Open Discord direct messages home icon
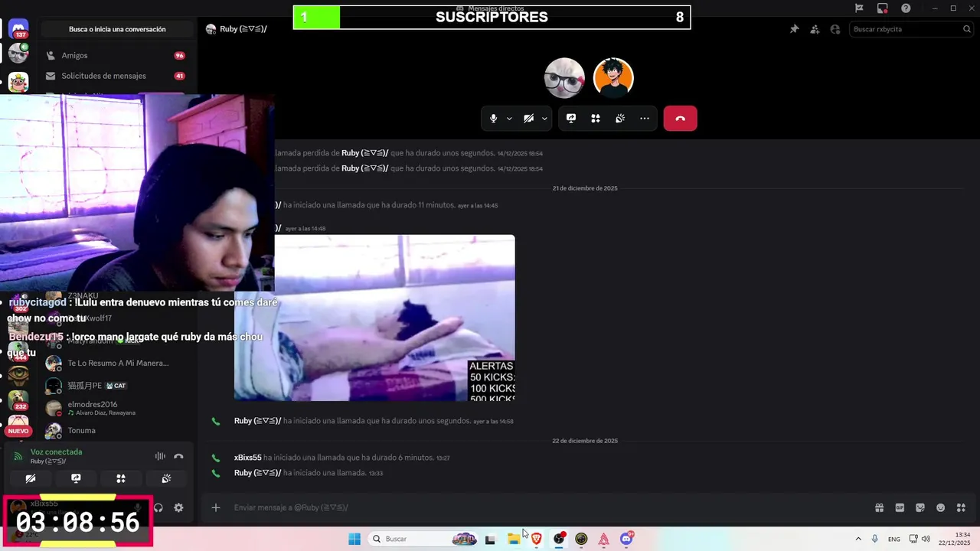Image resolution: width=980 pixels, height=551 pixels. click(x=18, y=30)
